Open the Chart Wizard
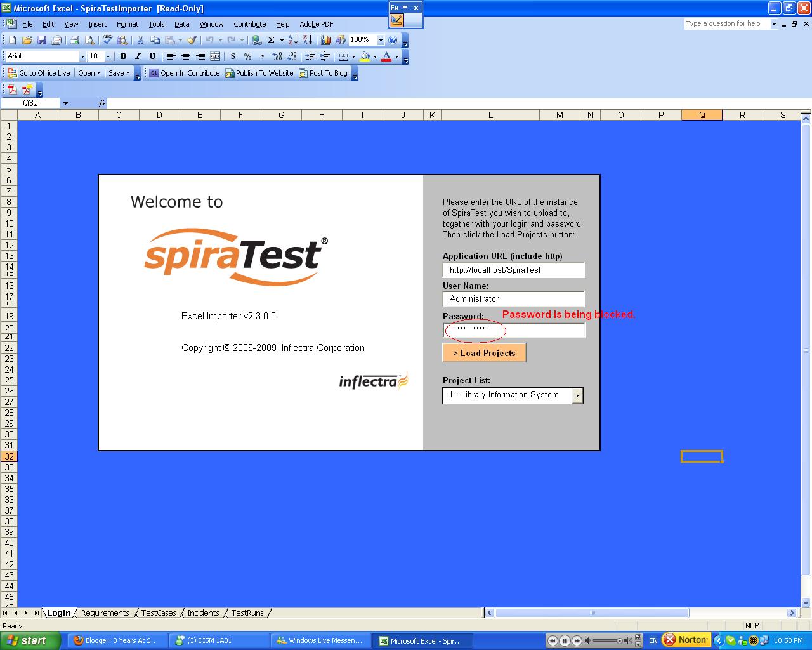Viewport: 812px width, 650px height. coord(326,40)
